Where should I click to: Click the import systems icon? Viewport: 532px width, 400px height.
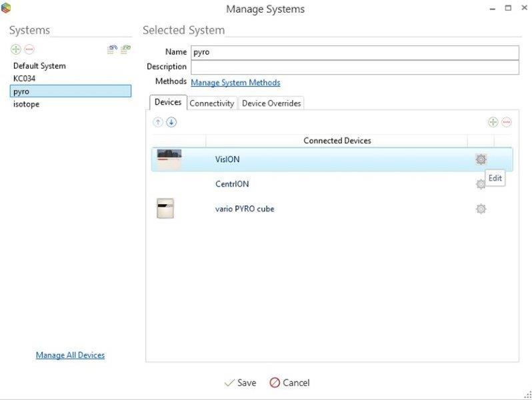[113, 50]
